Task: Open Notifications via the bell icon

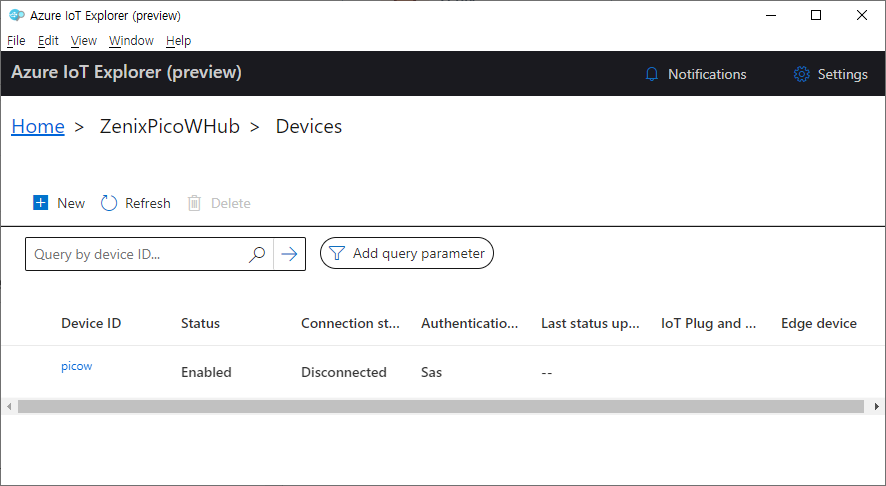Action: point(652,74)
